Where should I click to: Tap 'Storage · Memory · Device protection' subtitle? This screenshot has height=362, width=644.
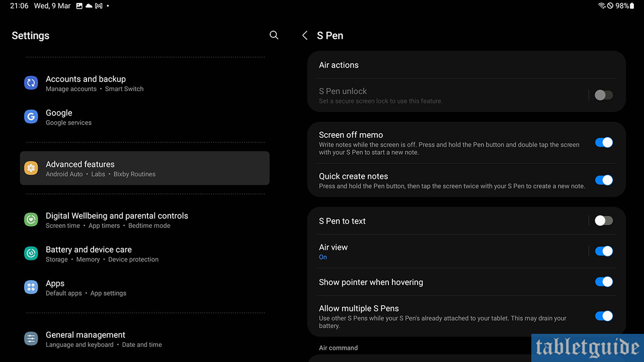pyautogui.click(x=102, y=259)
